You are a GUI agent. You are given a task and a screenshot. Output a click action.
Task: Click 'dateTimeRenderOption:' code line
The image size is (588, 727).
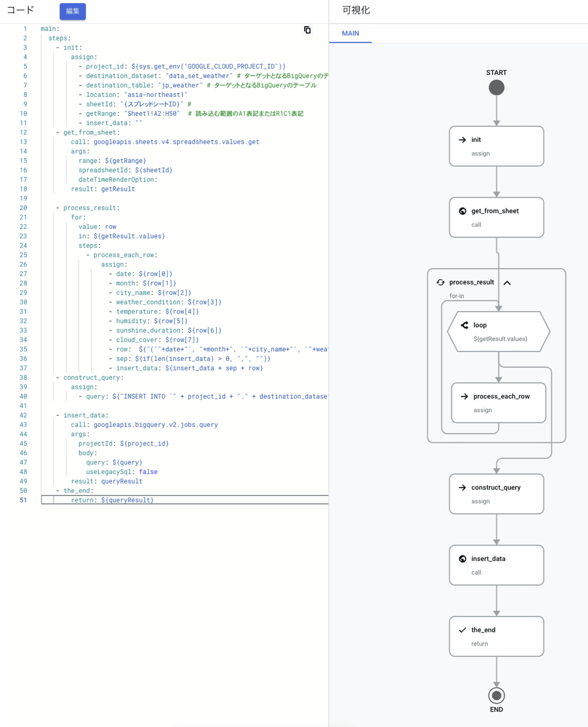point(118,180)
